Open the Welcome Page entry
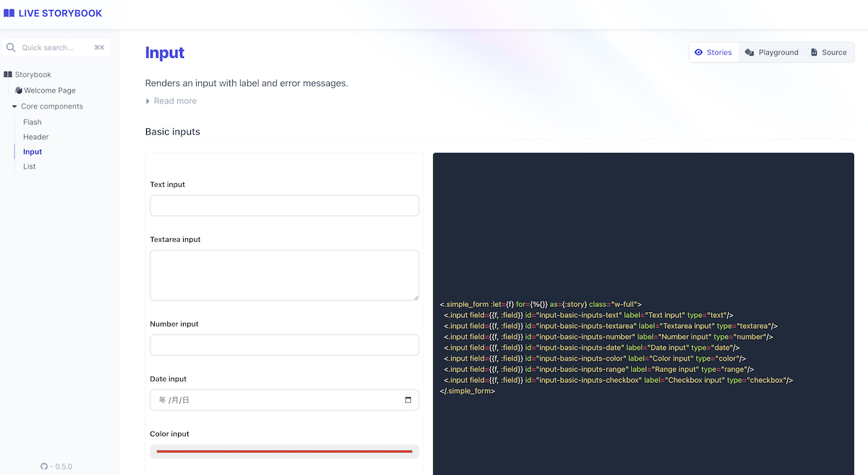Image resolution: width=868 pixels, height=475 pixels. pyautogui.click(x=50, y=91)
